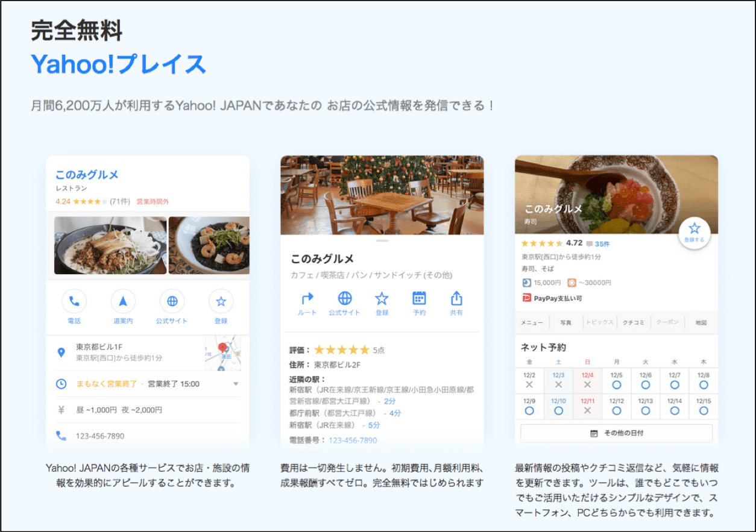The height and width of the screenshot is (532, 756).
Task: Click the その他の日付 button
Action: (x=616, y=433)
